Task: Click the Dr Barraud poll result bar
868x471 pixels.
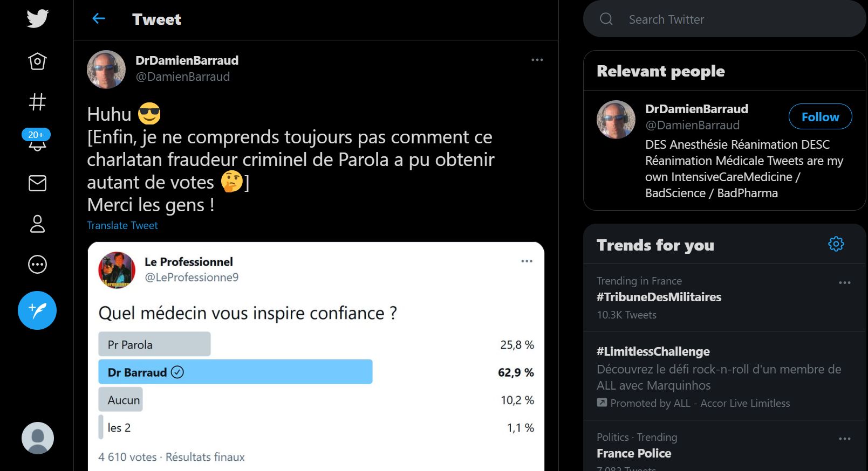Action: coord(235,372)
